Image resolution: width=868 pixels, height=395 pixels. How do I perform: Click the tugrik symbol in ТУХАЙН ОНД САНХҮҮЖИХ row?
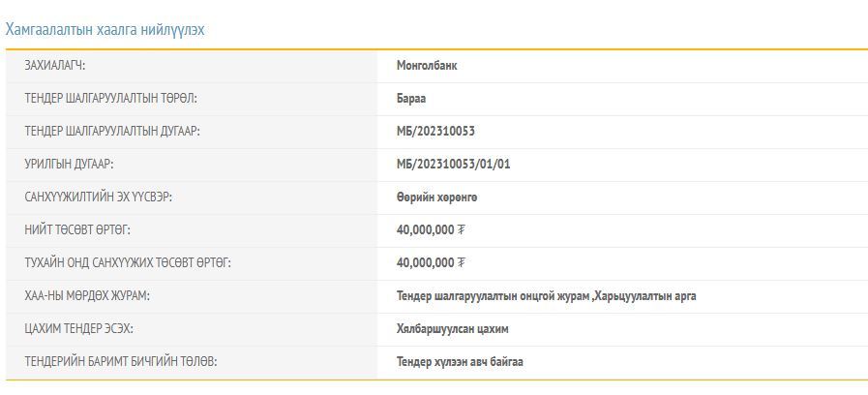point(462,263)
